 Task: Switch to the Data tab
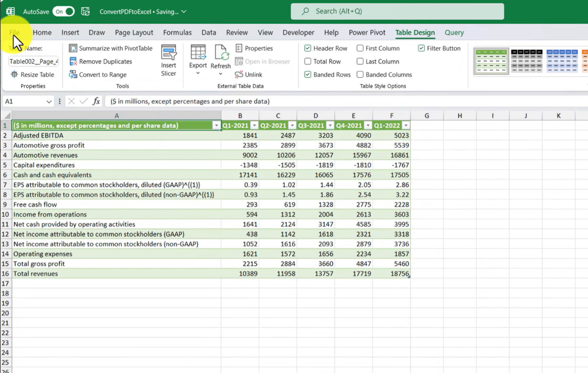pyautogui.click(x=209, y=32)
